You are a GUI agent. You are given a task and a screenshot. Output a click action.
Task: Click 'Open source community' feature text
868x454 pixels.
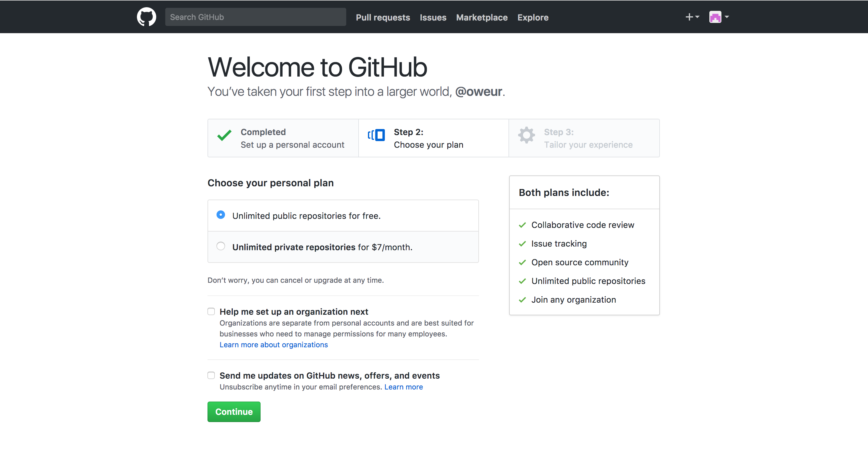tap(580, 262)
